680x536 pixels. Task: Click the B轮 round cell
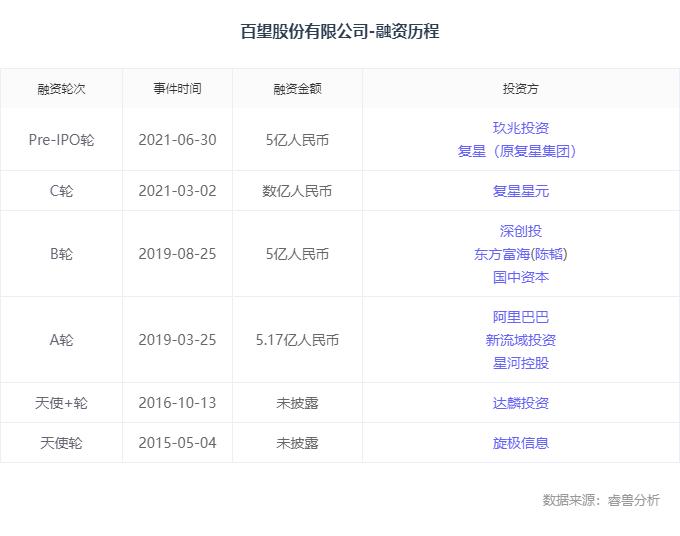tap(61, 254)
